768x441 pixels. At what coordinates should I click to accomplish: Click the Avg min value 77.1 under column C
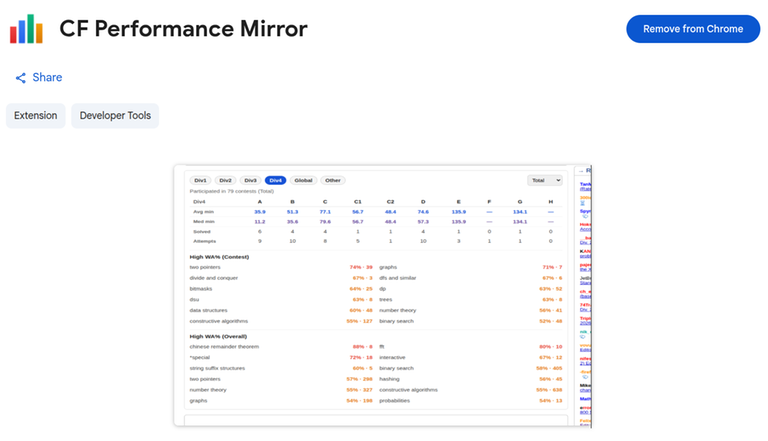point(325,212)
